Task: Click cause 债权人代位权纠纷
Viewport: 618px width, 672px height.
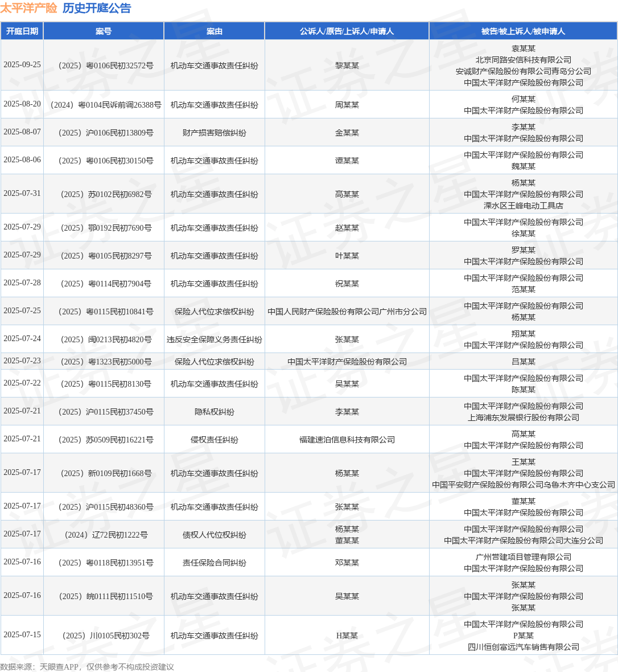Action: pos(214,535)
